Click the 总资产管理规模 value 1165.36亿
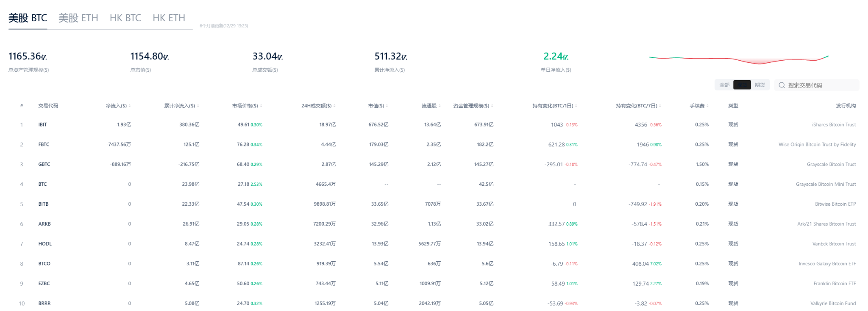 28,56
